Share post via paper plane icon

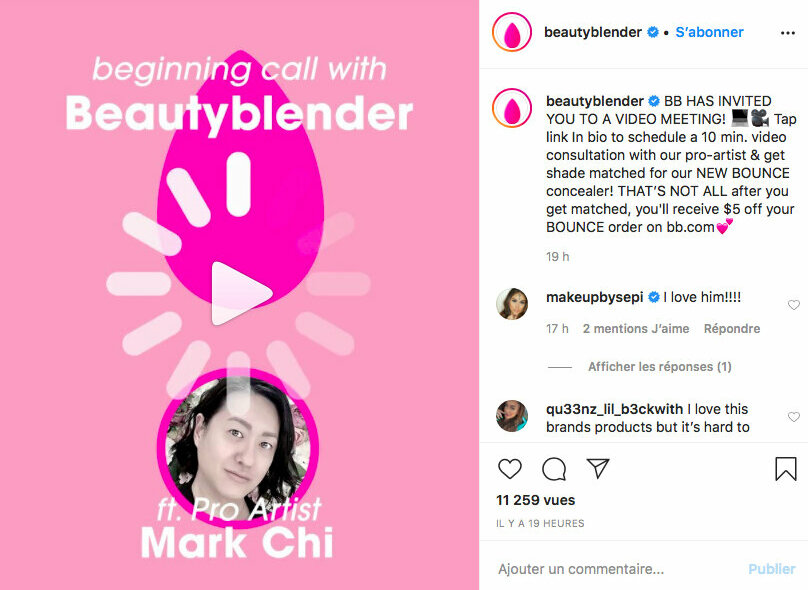598,468
